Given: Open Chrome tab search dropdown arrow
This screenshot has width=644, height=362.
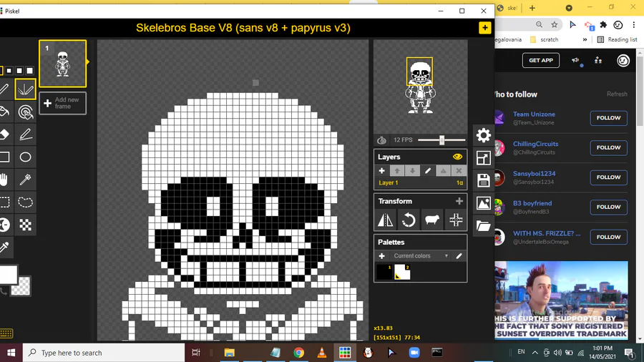Looking at the screenshot, I should pyautogui.click(x=569, y=8).
